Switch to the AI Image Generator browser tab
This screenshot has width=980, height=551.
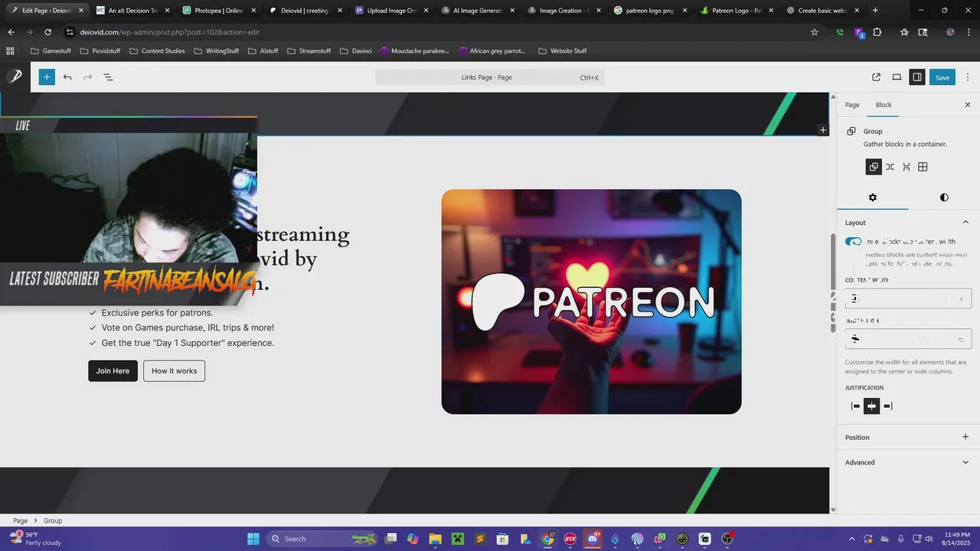476,11
